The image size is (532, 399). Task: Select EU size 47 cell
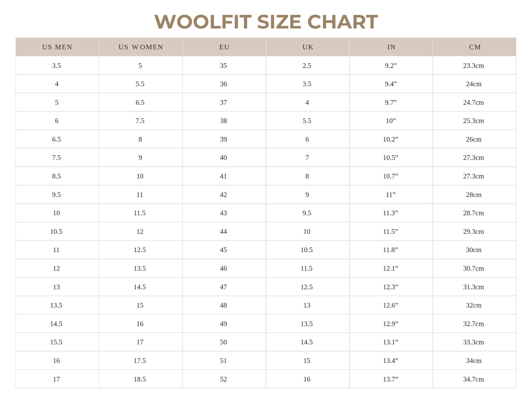[223, 287]
